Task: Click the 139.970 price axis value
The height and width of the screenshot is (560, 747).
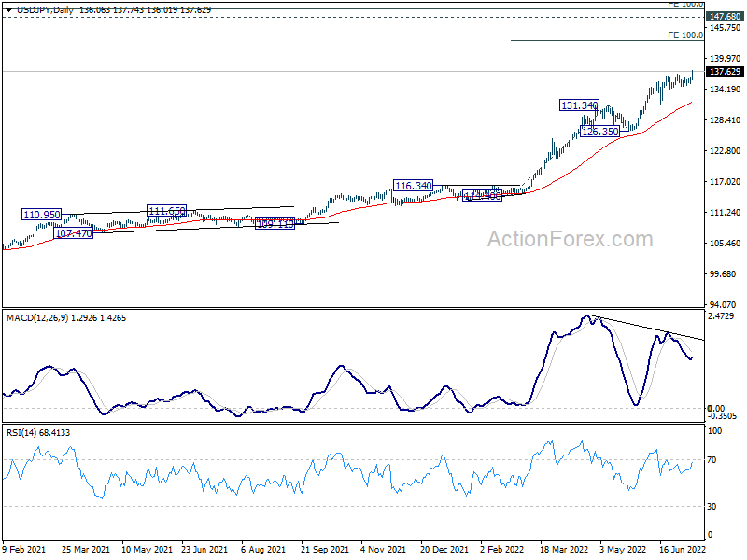Action: 725,59
